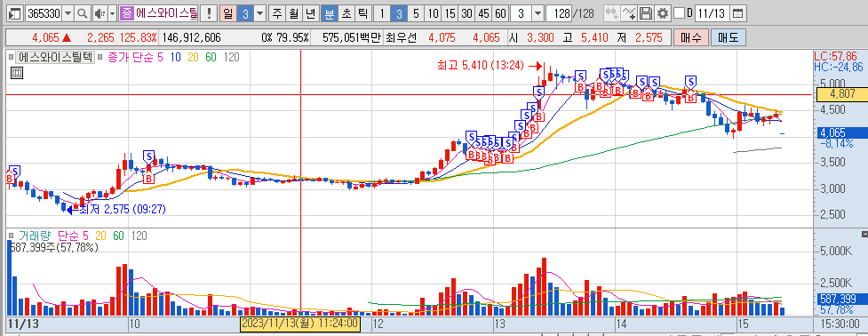Viewport: 868px width, 336px height.
Task: Click the save chart floppy icon
Action: pos(646,13)
